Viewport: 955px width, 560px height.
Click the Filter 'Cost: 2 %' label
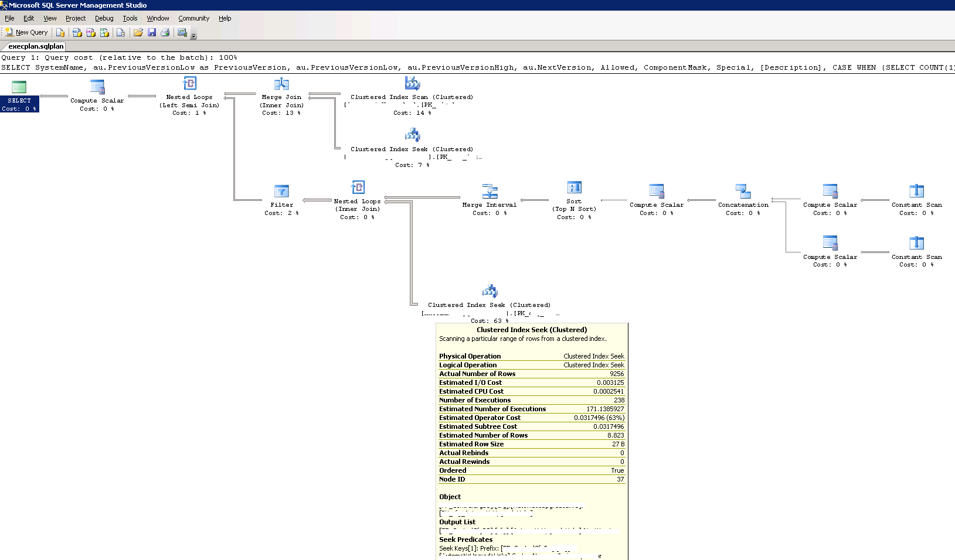point(281,213)
